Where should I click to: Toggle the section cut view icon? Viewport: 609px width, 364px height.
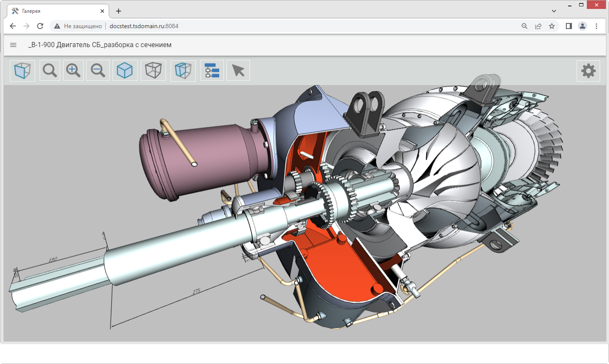(x=183, y=71)
